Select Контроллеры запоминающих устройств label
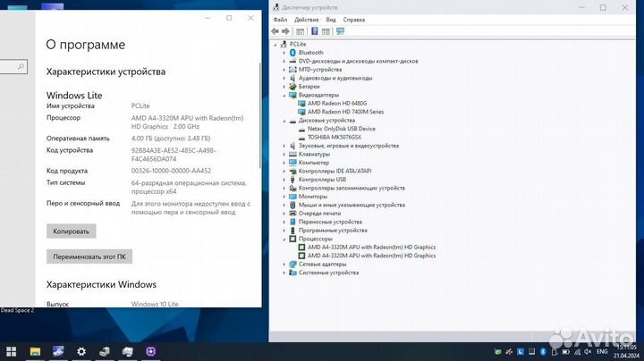The image size is (644, 361). click(352, 188)
